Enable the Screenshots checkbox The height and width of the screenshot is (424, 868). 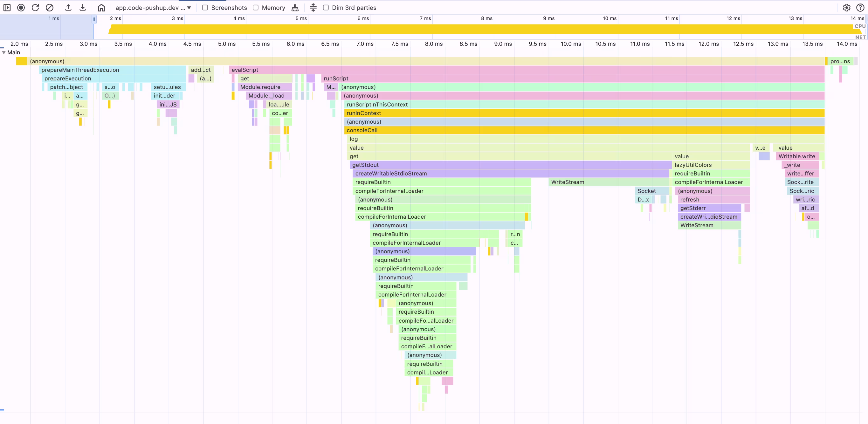(x=205, y=7)
